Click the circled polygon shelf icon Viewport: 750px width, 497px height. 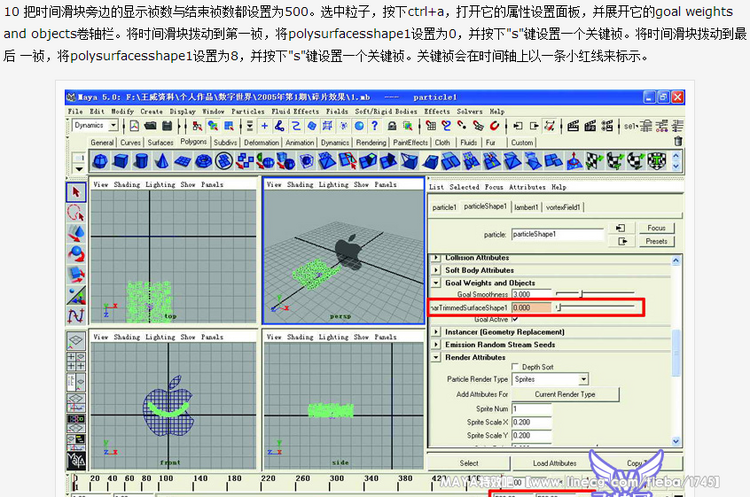224,162
